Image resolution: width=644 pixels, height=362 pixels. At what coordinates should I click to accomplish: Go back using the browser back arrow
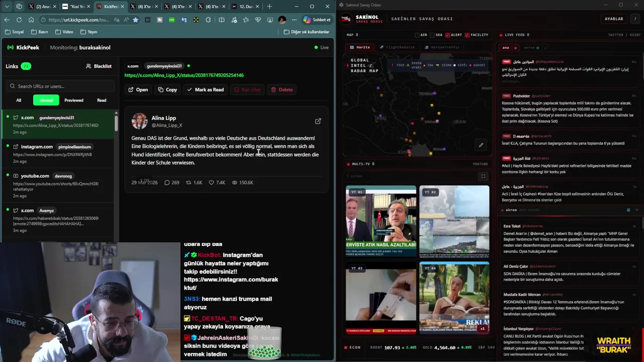tap(7, 20)
